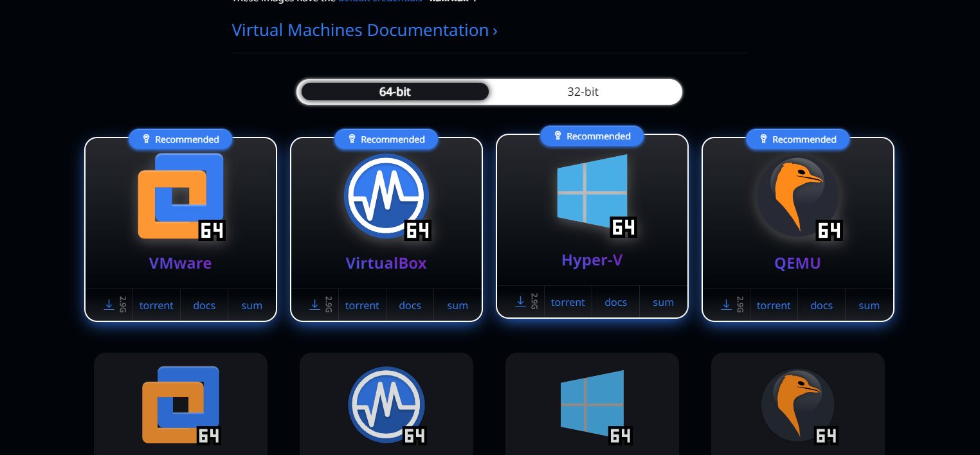
Task: Click the docs link on the Hyper-V card
Action: pyautogui.click(x=615, y=301)
